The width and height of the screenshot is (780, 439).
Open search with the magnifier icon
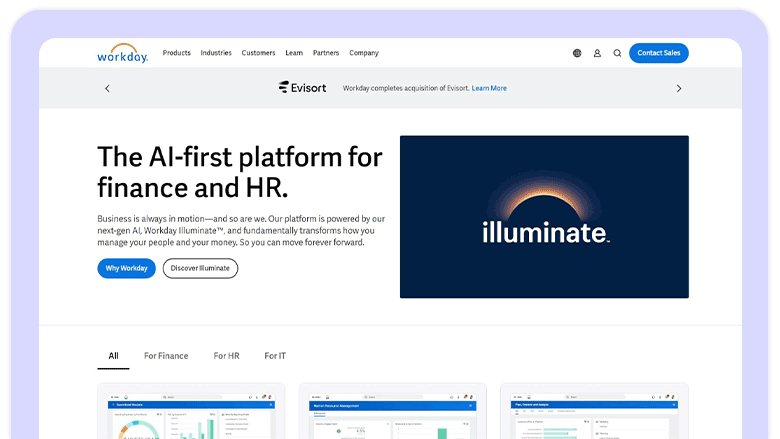point(617,53)
